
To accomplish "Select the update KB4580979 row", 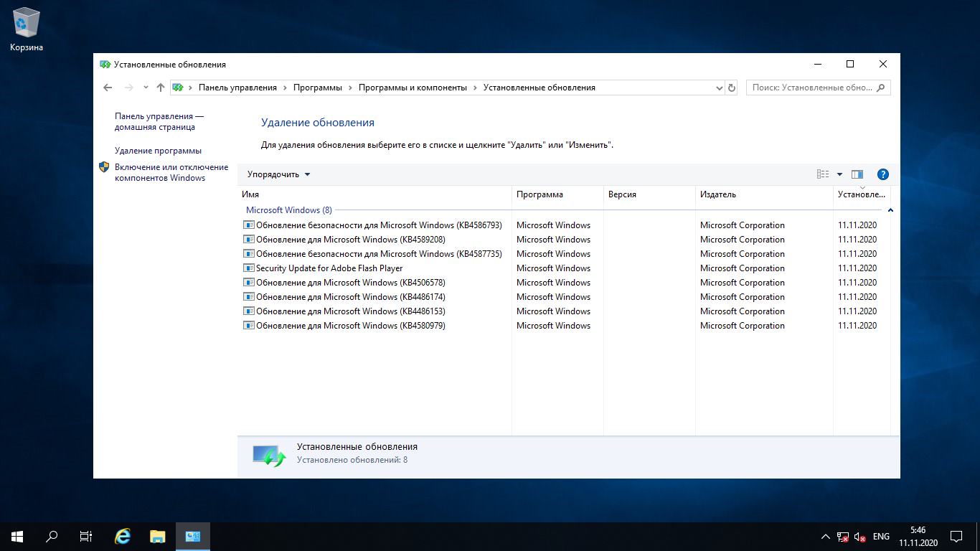I will pyautogui.click(x=564, y=326).
